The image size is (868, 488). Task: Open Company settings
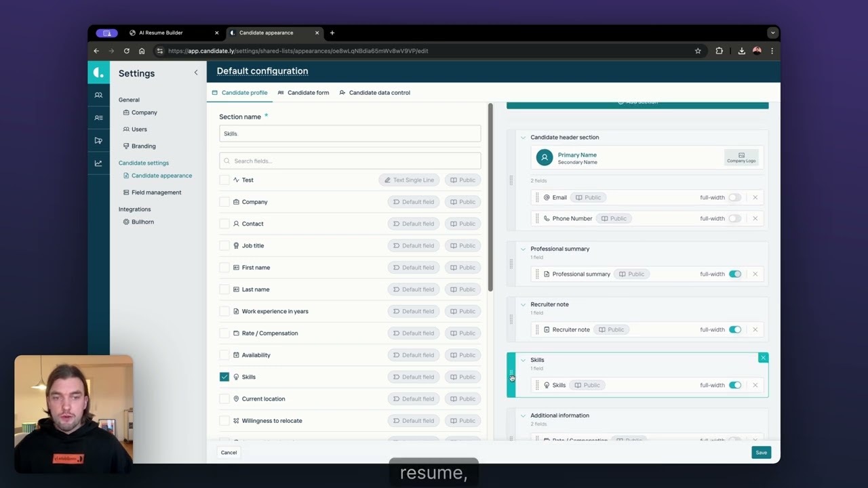(140, 113)
